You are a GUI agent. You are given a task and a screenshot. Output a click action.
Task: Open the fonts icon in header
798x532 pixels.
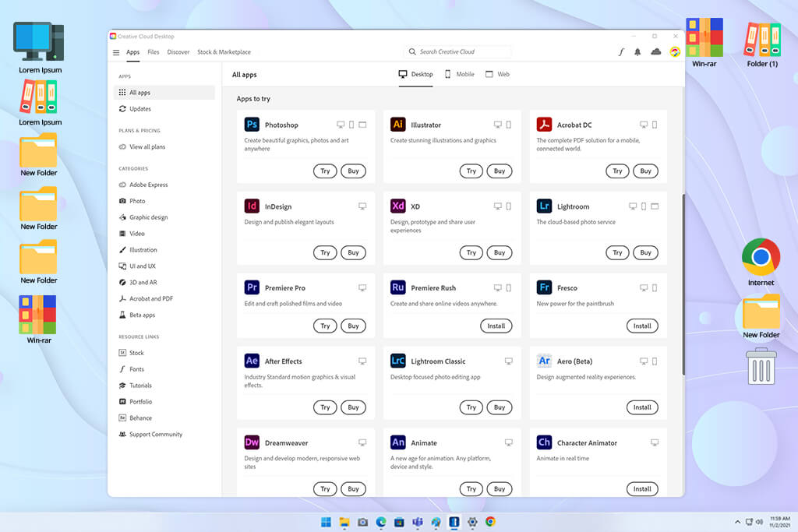point(621,52)
